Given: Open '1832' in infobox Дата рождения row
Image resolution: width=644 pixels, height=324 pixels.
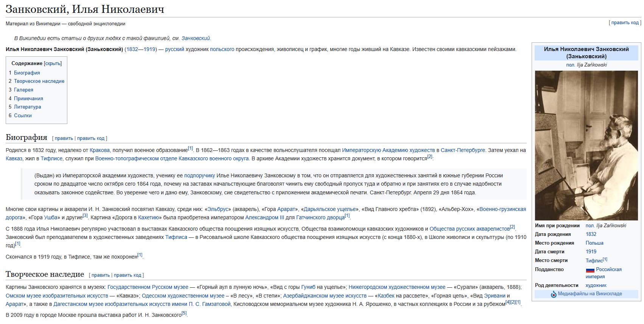Looking at the screenshot, I should (x=591, y=234).
